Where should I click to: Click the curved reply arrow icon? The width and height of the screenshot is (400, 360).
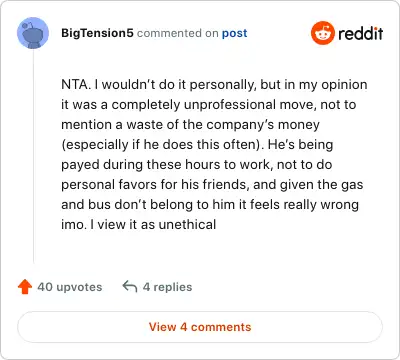point(130,287)
